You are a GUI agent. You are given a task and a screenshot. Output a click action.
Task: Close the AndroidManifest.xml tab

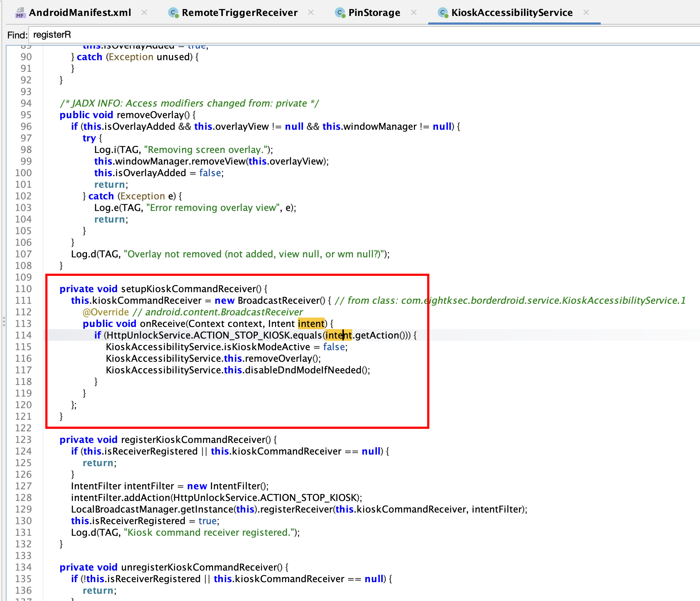[x=144, y=13]
